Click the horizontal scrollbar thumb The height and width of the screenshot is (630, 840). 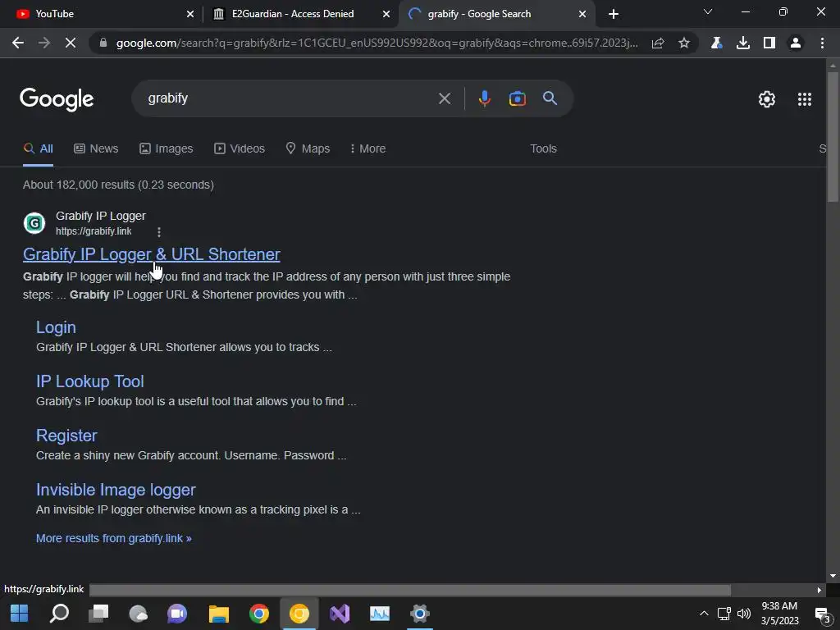tap(410, 590)
